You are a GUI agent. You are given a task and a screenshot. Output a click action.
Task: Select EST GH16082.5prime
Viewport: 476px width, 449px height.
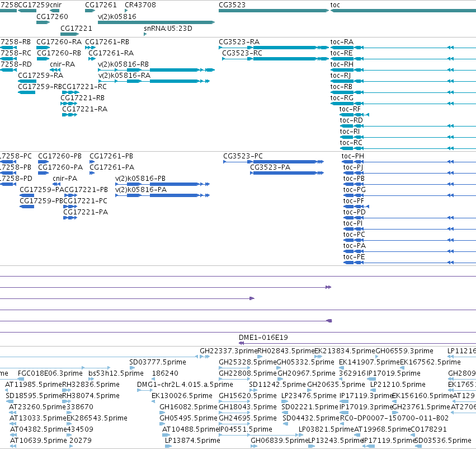tap(188, 407)
